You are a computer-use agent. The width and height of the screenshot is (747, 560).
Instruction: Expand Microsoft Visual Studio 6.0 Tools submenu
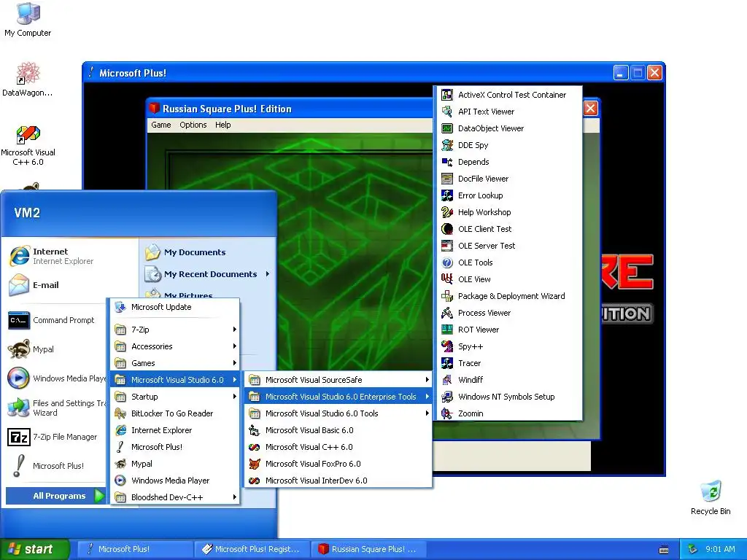(x=338, y=413)
